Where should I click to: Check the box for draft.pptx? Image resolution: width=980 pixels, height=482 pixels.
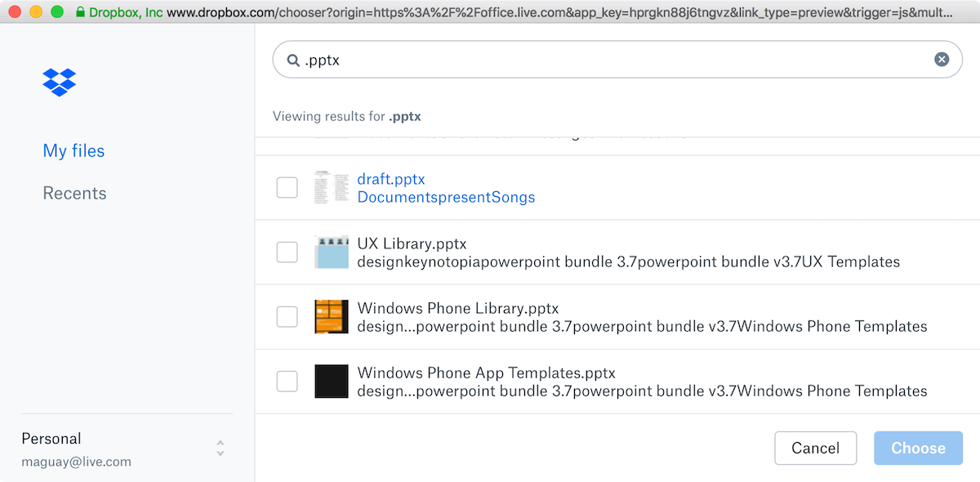tap(287, 187)
